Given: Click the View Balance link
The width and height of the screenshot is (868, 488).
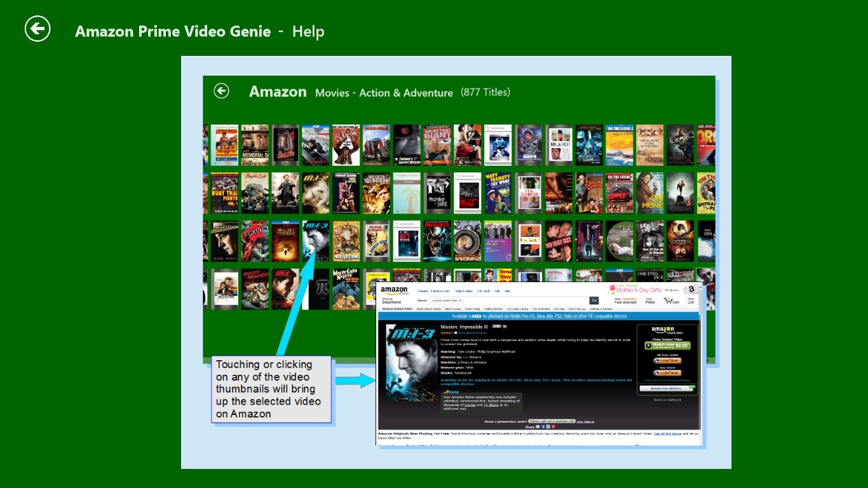Looking at the screenshot, I should (585, 421).
